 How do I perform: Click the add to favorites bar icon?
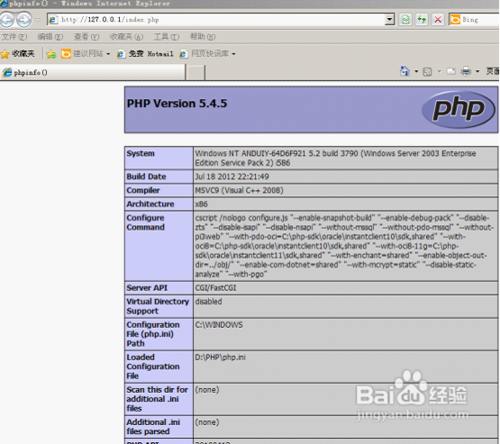click(x=51, y=54)
